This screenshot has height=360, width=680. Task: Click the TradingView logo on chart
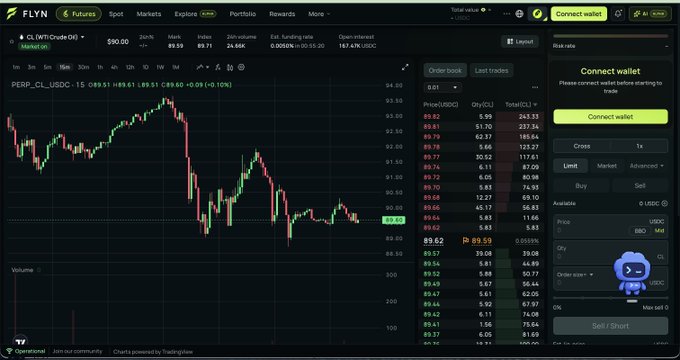tap(20, 341)
